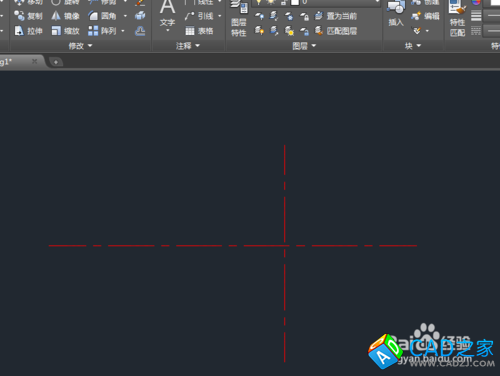Click the Layer Unlock icon

(x=304, y=31)
